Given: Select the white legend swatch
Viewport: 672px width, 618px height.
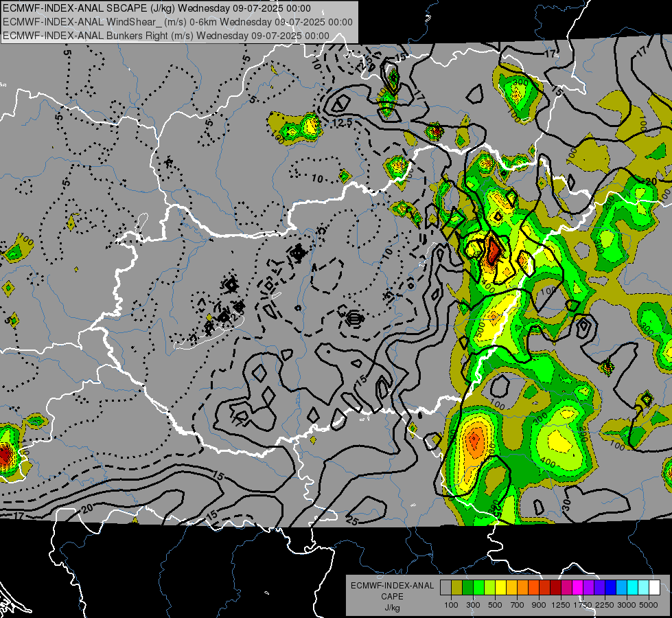Looking at the screenshot, I should click(654, 588).
